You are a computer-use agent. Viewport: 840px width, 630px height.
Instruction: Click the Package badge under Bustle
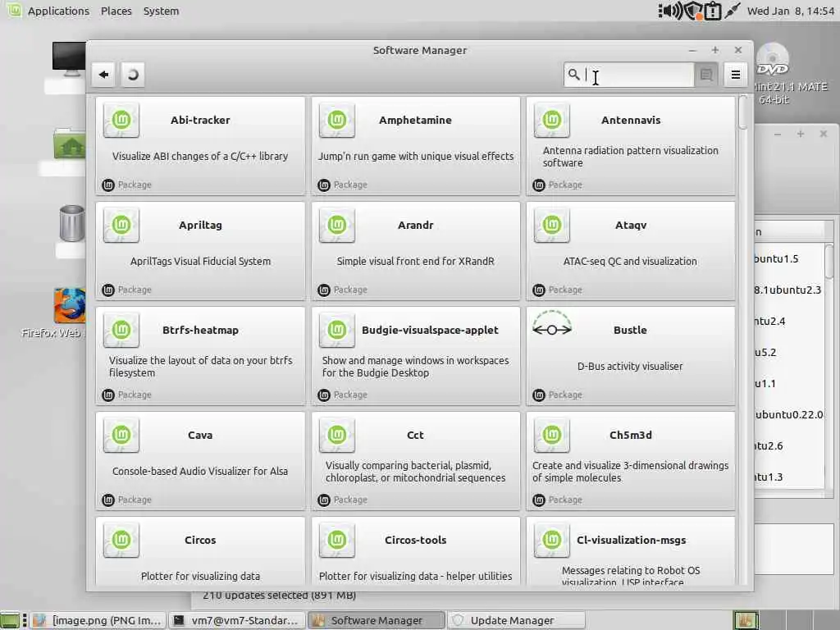tap(558, 395)
